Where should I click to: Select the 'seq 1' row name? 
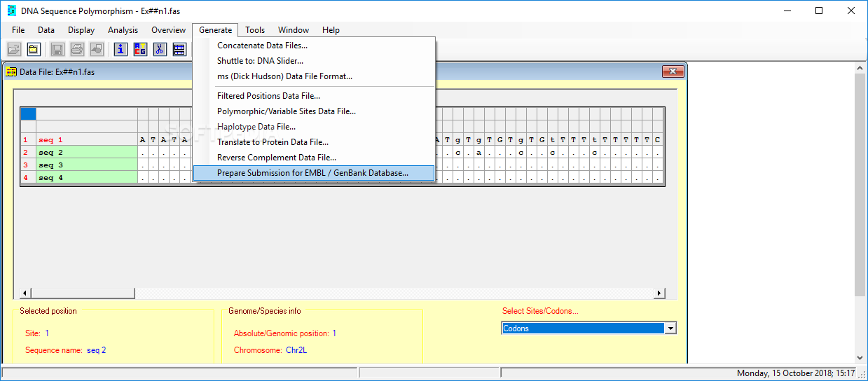(87, 140)
